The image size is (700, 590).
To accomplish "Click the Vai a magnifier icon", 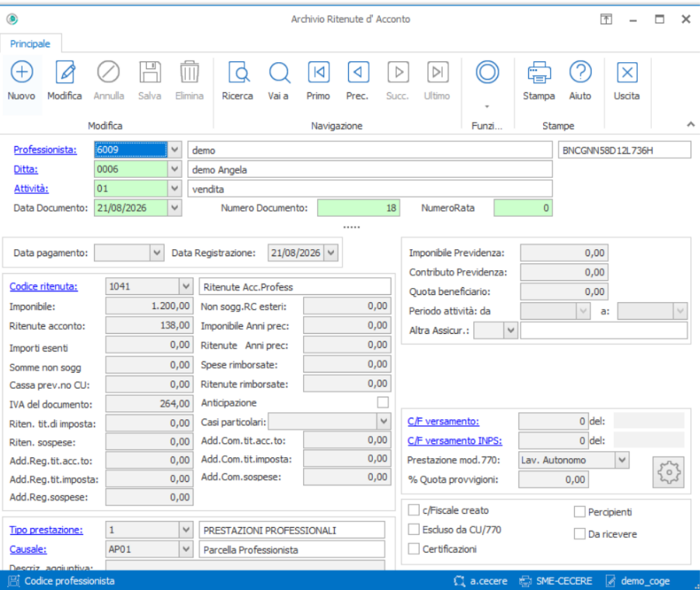I will 280,71.
